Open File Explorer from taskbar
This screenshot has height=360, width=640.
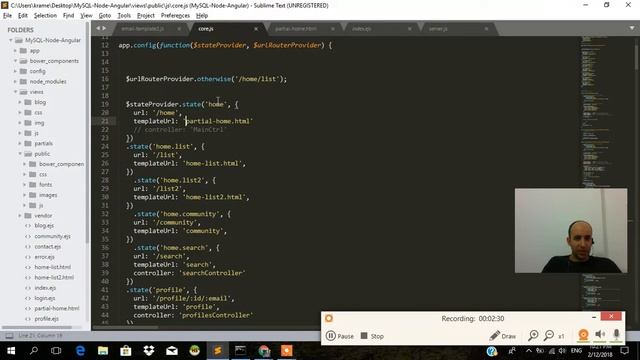103,351
